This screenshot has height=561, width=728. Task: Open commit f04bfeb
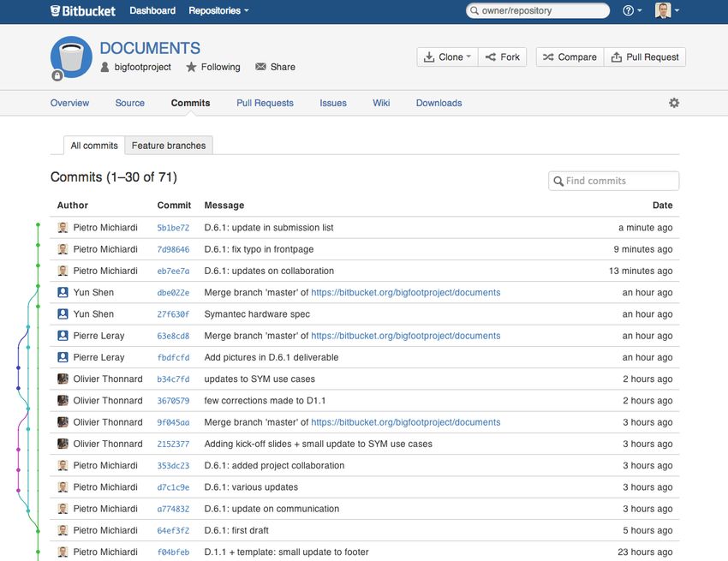tap(173, 552)
